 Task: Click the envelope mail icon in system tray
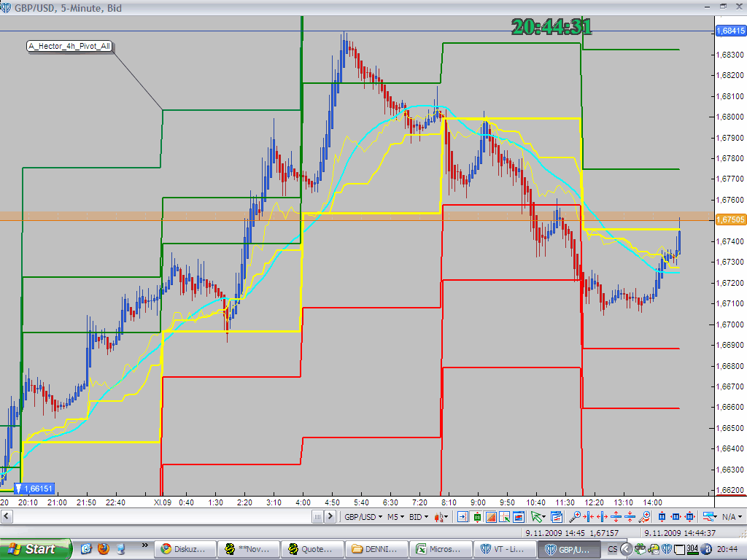tap(653, 549)
